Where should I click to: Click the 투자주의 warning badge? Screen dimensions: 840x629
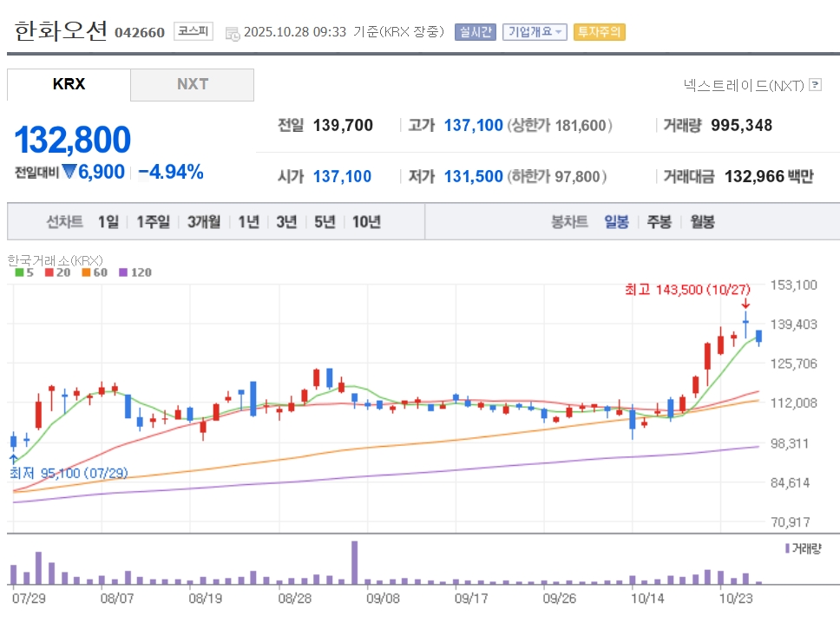point(599,32)
